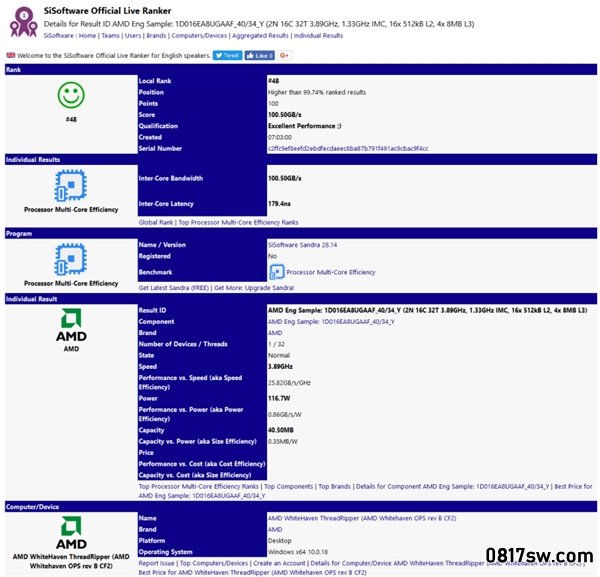This screenshot has width=600, height=577.
Task: Click the AMD brand link in Computer/Device
Action: click(x=275, y=530)
